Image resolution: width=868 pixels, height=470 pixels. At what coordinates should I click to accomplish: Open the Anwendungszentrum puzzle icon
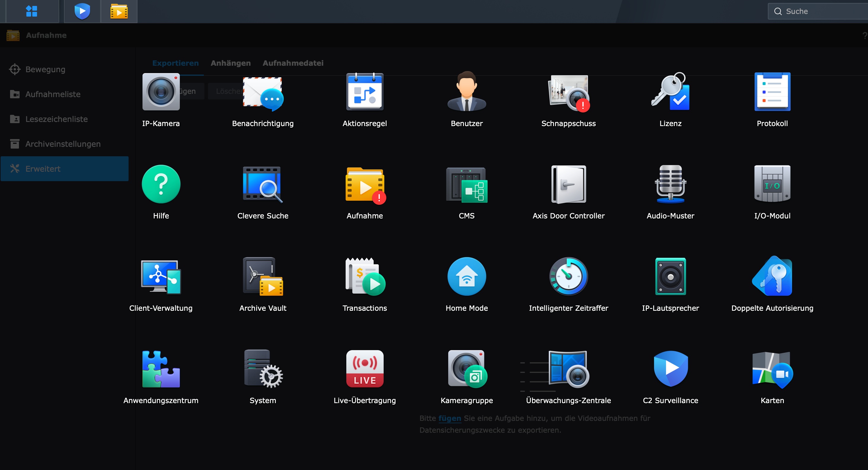(161, 369)
